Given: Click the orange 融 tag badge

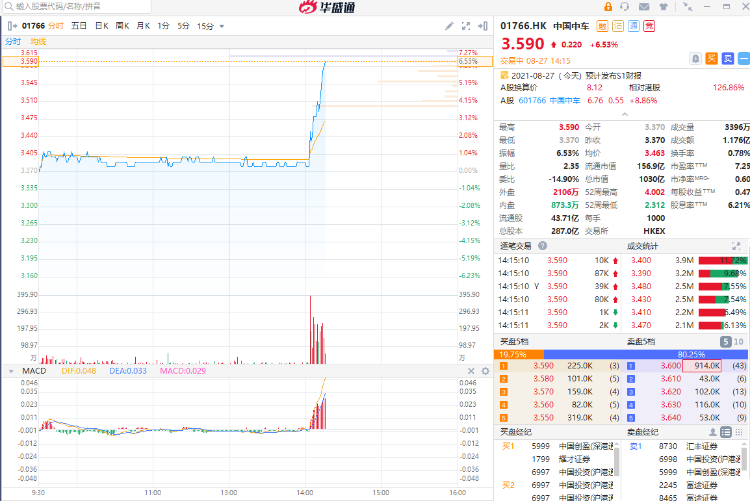Looking at the screenshot, I should (602, 26).
